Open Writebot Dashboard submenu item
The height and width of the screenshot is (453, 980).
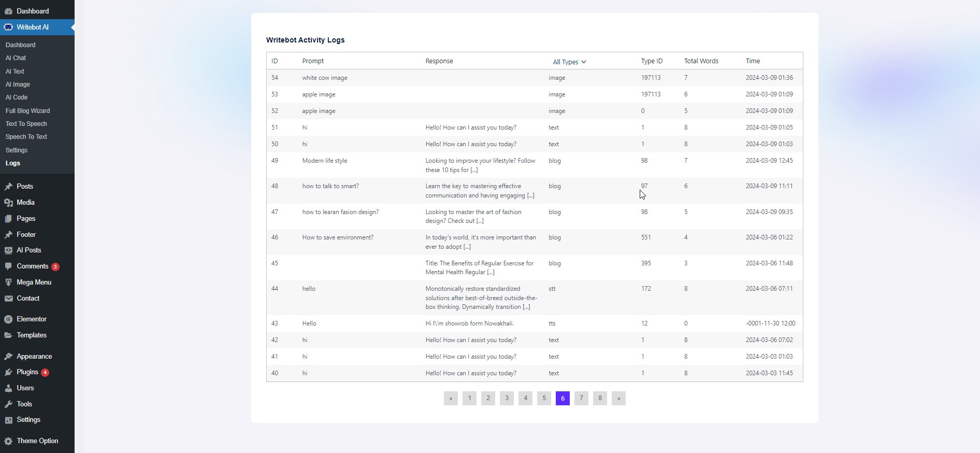21,45
